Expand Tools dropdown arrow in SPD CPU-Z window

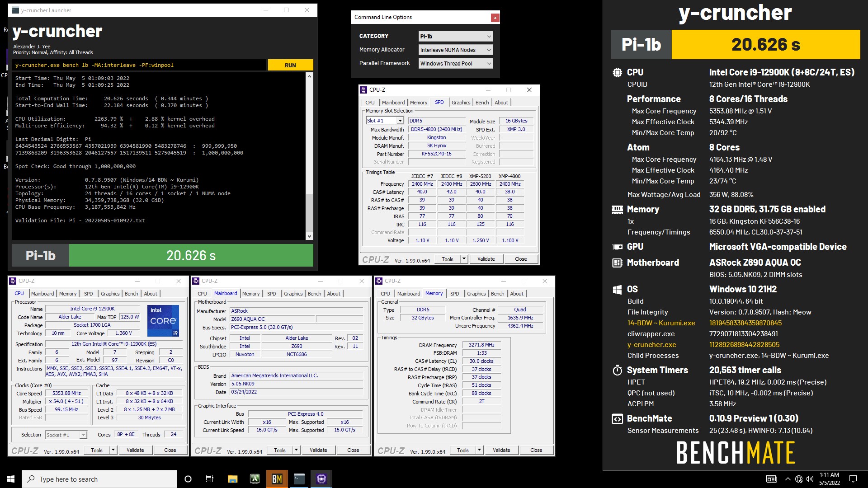[464, 259]
